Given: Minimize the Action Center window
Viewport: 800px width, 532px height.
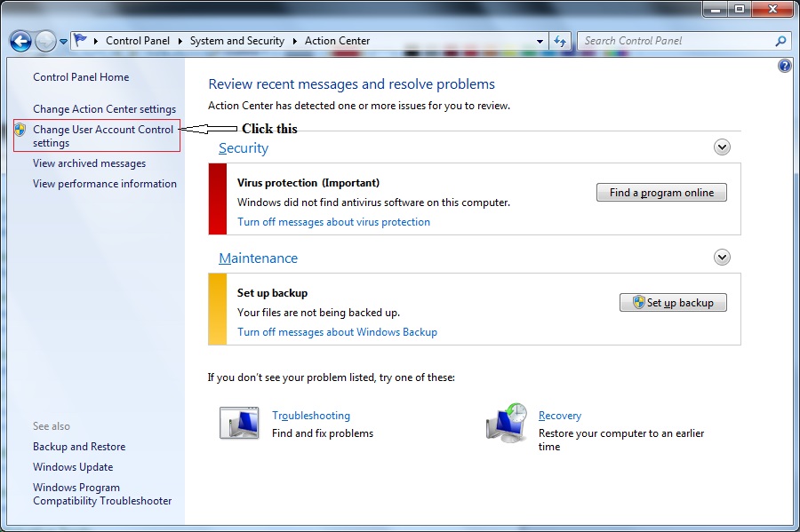Looking at the screenshot, I should tap(716, 9).
